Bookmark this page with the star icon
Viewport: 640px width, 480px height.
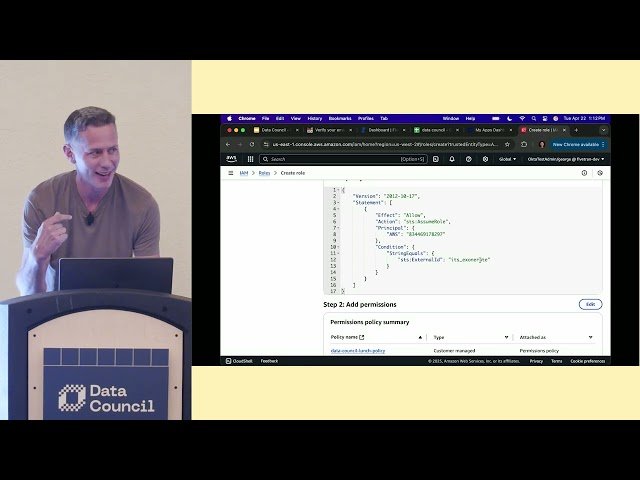point(507,144)
